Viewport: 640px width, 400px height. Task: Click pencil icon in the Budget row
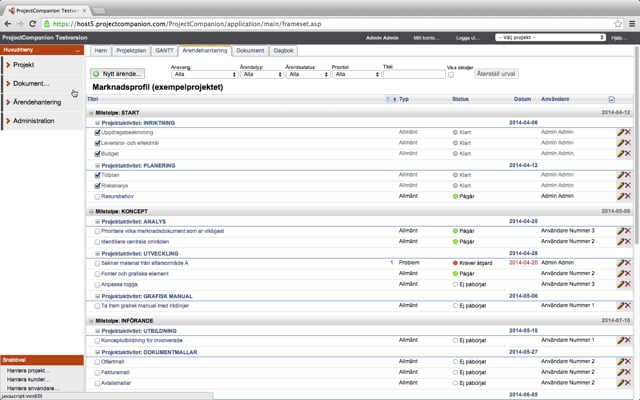(x=620, y=153)
